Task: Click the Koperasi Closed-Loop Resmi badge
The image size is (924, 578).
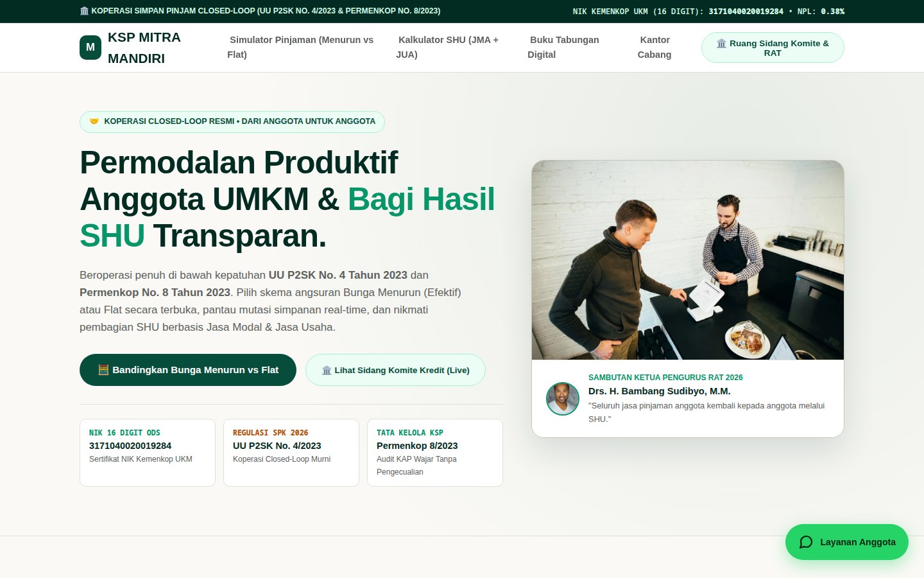Action: [232, 122]
